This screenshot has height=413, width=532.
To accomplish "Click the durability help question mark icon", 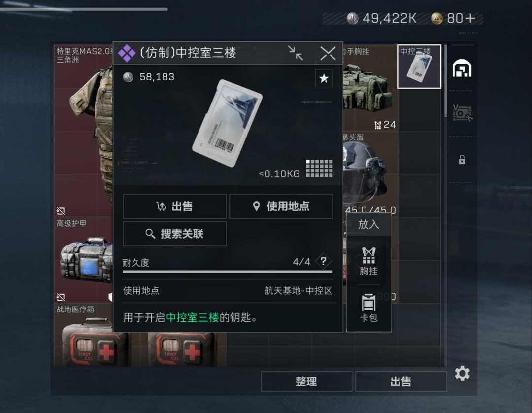I will click(323, 261).
